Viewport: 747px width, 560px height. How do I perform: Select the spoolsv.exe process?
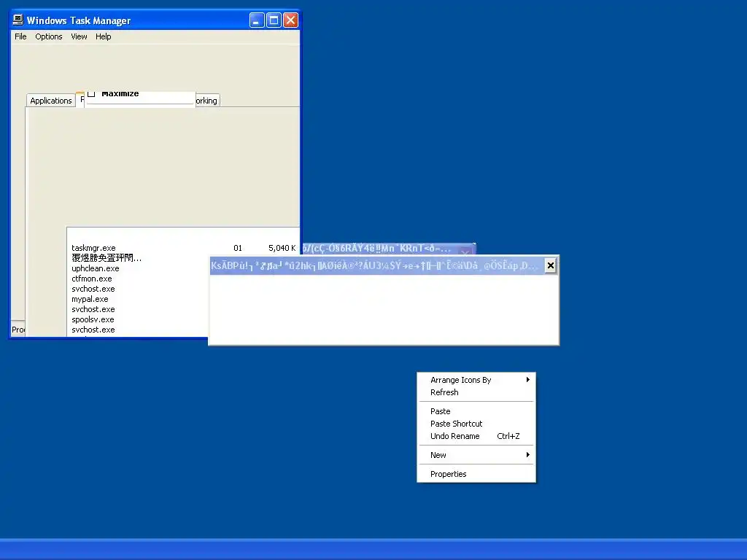(x=93, y=319)
